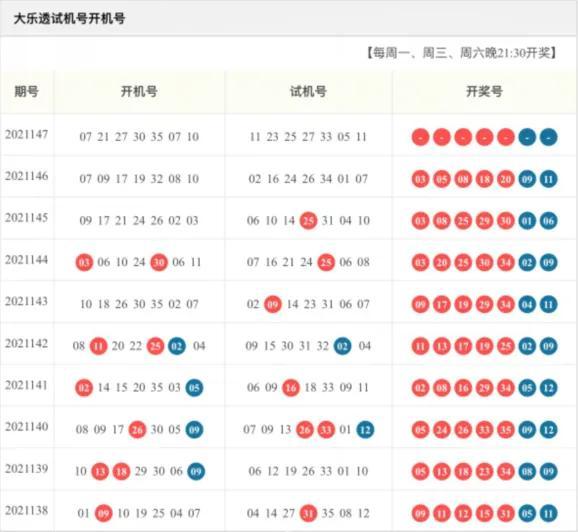
Task: Click red ball 03 in 2021144 开机号
Action: point(84,262)
